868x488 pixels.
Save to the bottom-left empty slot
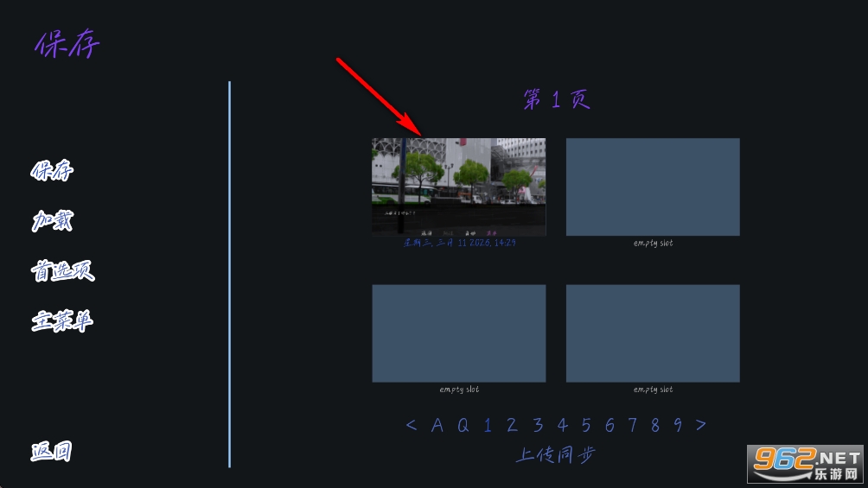(x=458, y=333)
